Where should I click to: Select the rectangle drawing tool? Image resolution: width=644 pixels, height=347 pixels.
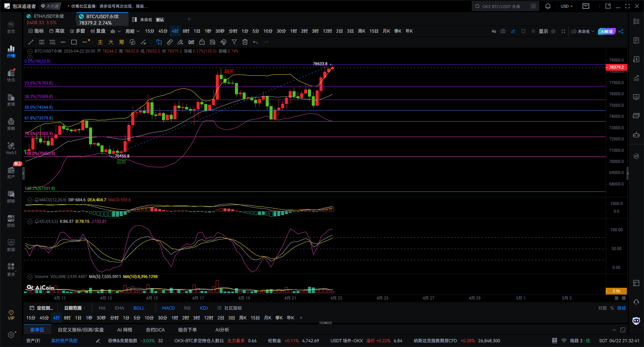click(74, 42)
